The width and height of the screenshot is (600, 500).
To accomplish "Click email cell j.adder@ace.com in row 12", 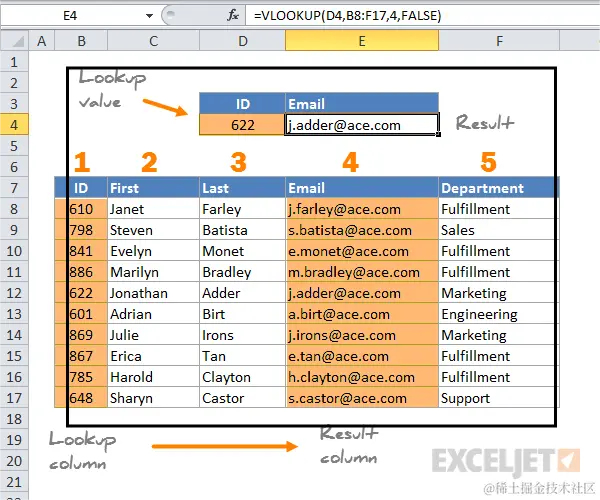I will [362, 293].
